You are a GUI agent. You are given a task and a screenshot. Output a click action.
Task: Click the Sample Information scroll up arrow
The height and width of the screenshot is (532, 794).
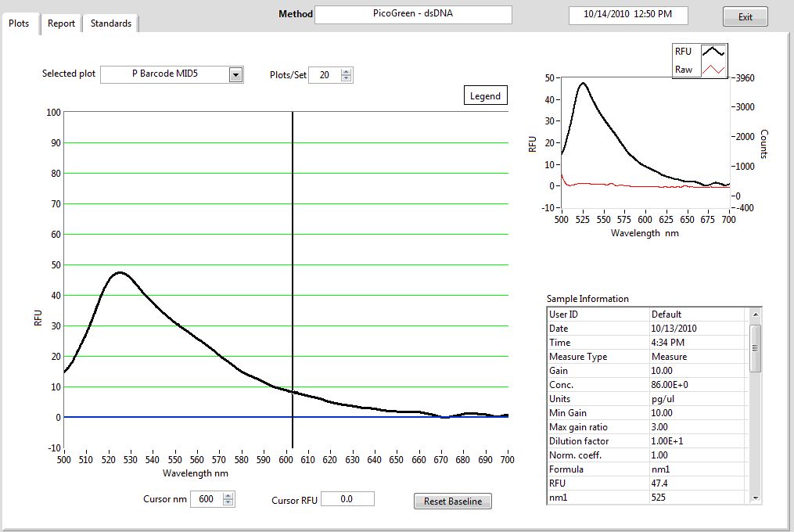tap(755, 315)
